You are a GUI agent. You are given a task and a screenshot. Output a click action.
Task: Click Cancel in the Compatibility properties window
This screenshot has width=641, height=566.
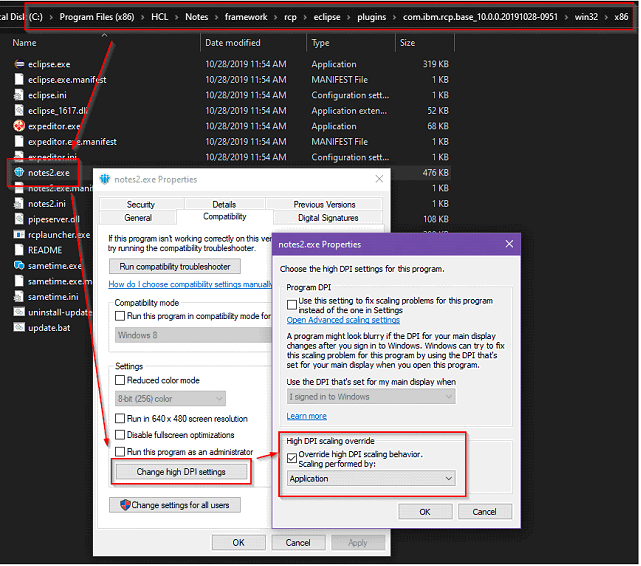298,543
